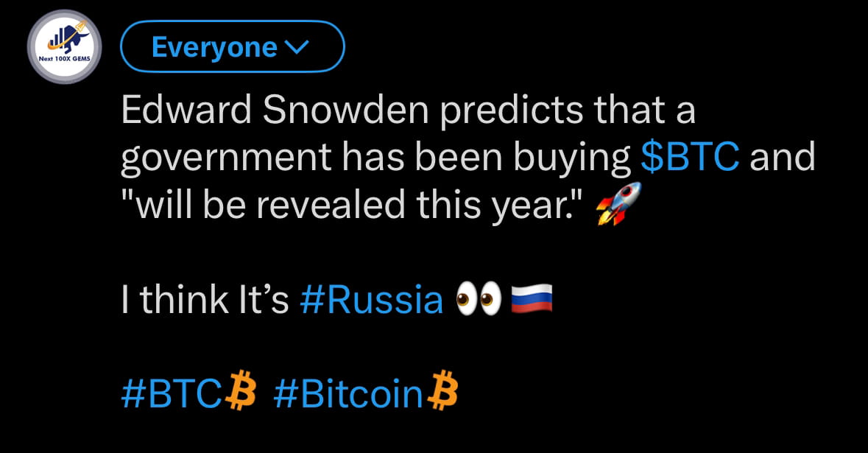868x453 pixels.
Task: Click the rocket emoji in the tweet
Action: 618,203
